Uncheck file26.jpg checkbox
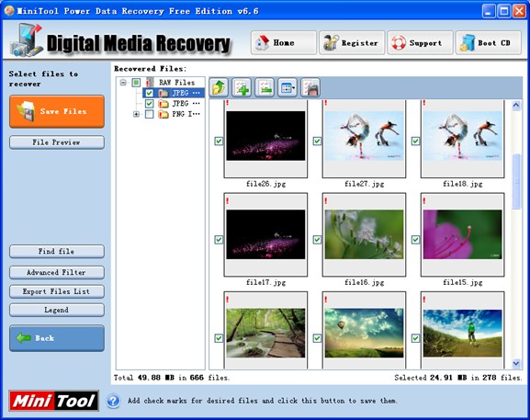This screenshot has height=420, width=530. click(219, 141)
